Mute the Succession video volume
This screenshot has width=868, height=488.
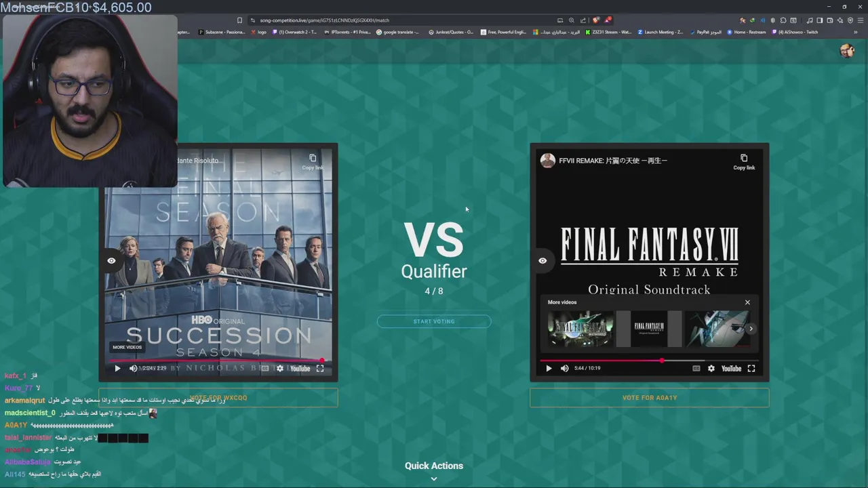(x=133, y=369)
